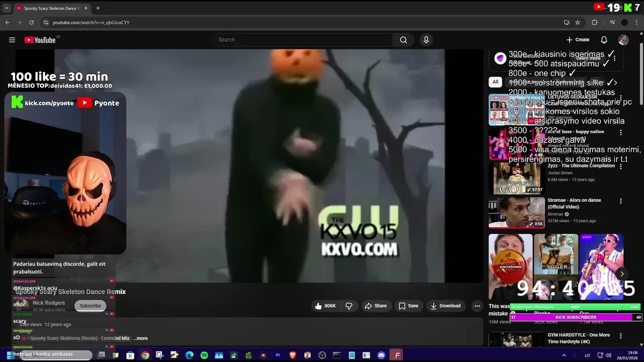Open Zyzz - The Ultimate Compilation title
The image size is (644, 362).
pyautogui.click(x=581, y=165)
